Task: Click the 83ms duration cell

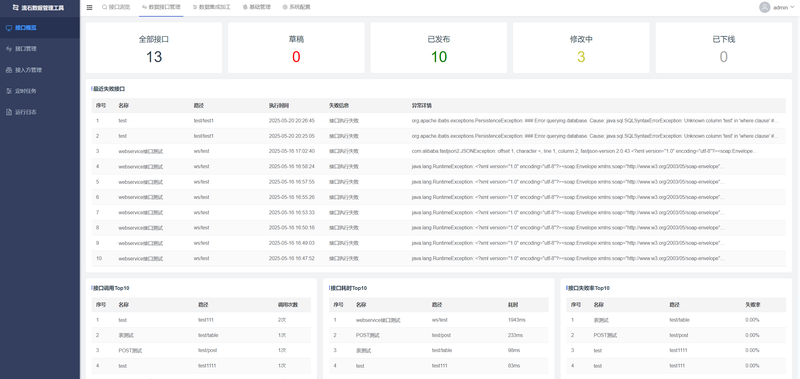Action: point(514,366)
